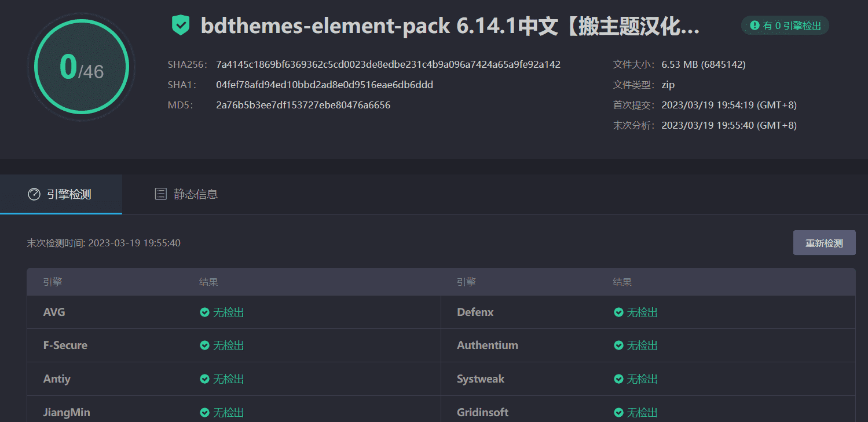Click the 末次检测时间 line above the table
Image resolution: width=868 pixels, height=422 pixels.
104,243
